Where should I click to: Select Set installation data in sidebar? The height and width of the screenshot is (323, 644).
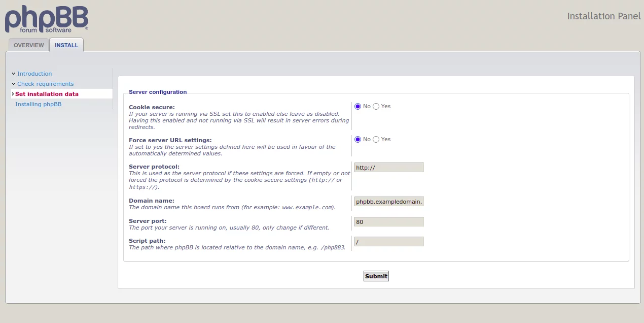pos(47,94)
